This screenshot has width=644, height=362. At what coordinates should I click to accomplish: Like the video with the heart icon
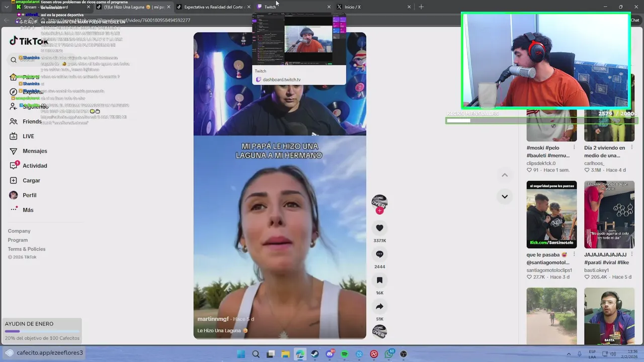(x=379, y=228)
